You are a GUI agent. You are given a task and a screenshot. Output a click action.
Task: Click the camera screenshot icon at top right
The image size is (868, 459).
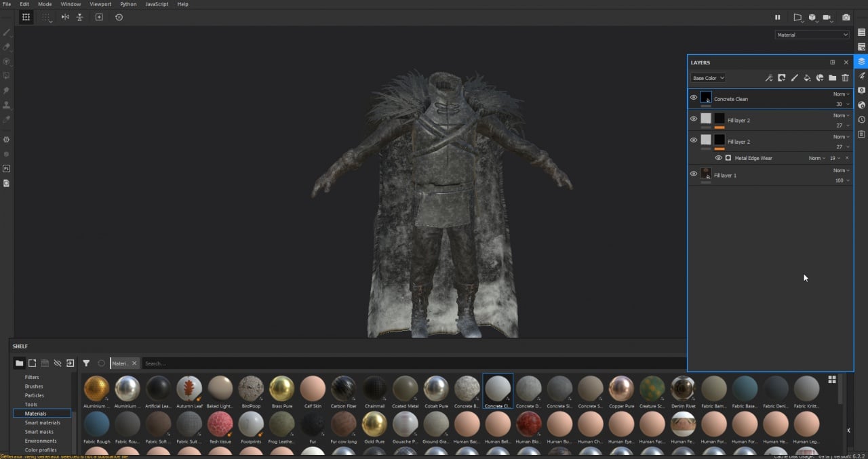tap(846, 17)
